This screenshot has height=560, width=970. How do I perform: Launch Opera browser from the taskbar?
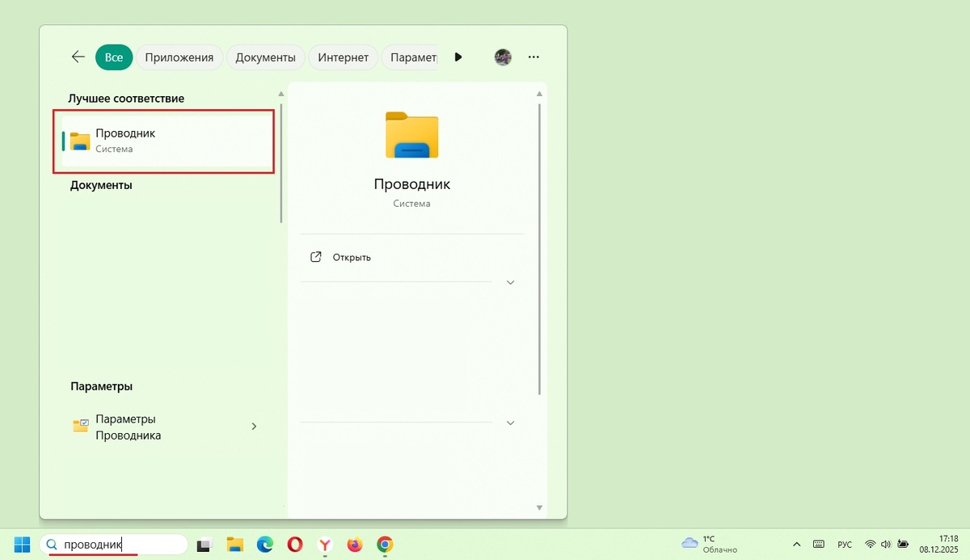tap(295, 545)
